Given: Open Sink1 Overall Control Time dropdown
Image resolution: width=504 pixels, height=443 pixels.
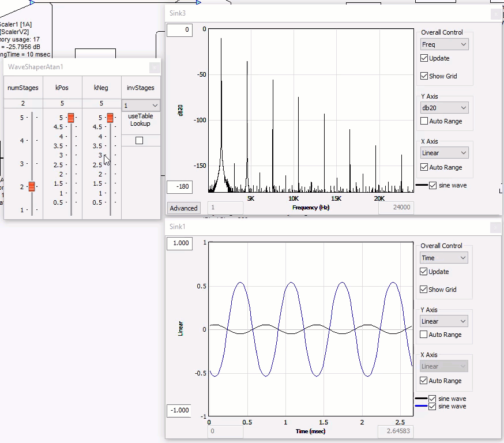Looking at the screenshot, I should pyautogui.click(x=443, y=258).
